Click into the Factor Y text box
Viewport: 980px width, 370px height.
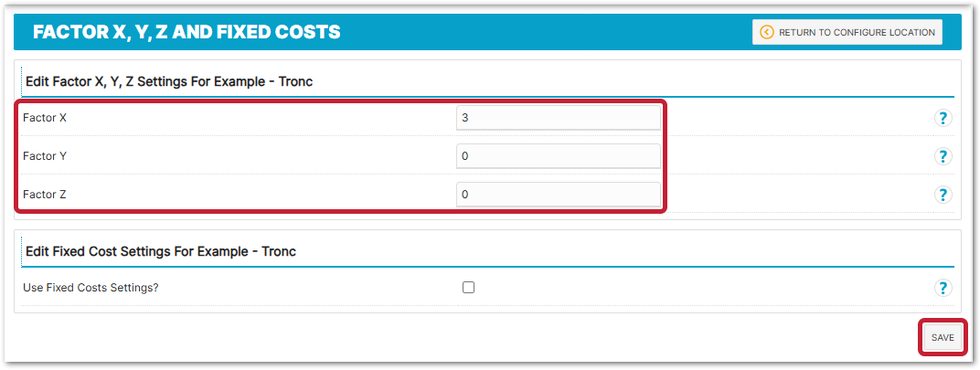558,156
